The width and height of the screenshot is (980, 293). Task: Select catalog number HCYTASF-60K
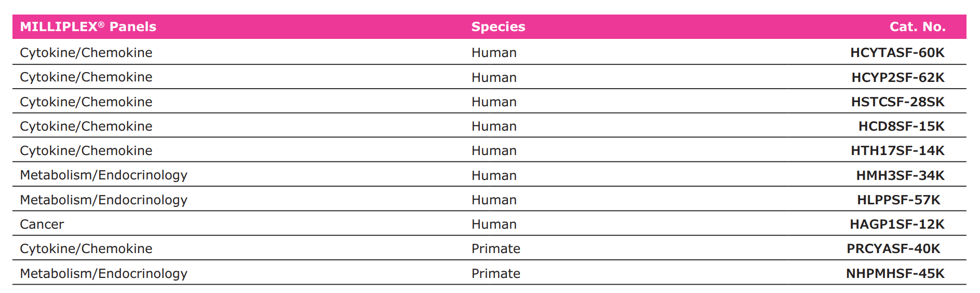(x=897, y=53)
